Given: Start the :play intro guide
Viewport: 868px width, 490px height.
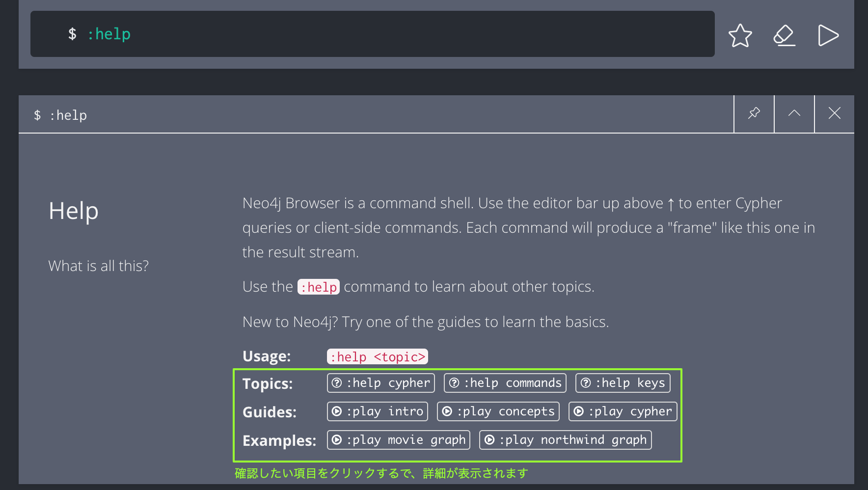Looking at the screenshot, I should (378, 411).
